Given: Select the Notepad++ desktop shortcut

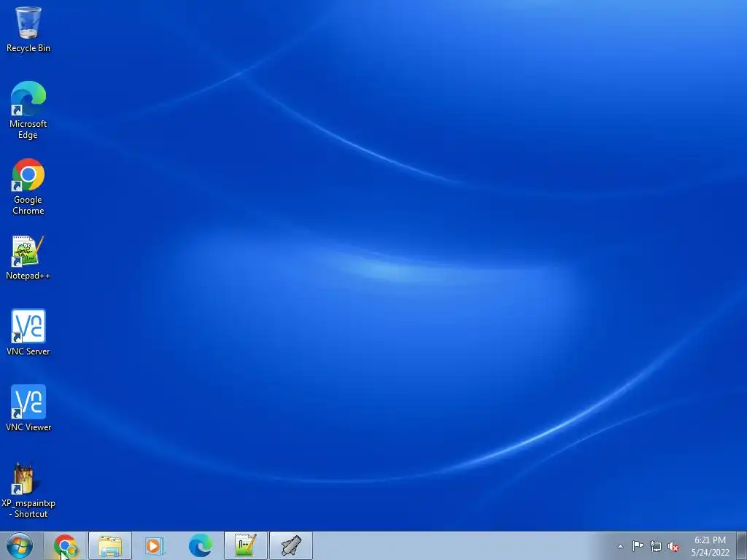Looking at the screenshot, I should tap(28, 257).
